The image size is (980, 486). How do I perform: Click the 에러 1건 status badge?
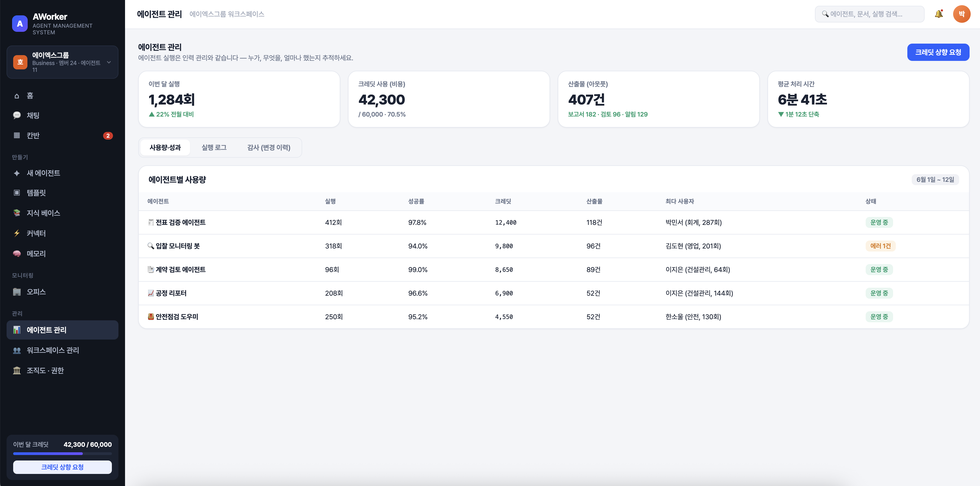(880, 246)
